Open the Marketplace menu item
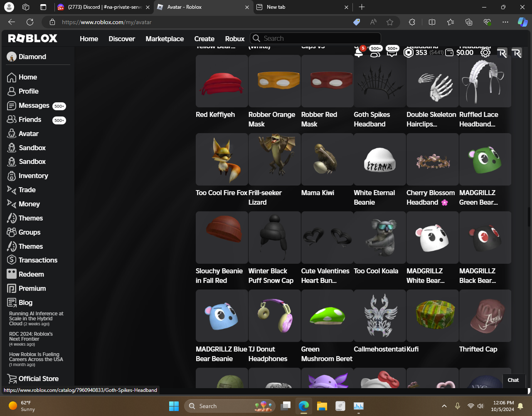 coord(165,39)
